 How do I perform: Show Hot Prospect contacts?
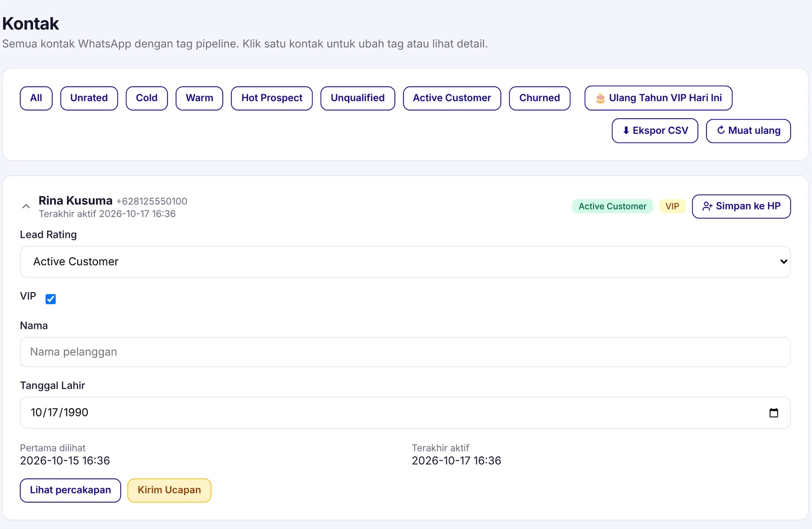[x=272, y=98]
